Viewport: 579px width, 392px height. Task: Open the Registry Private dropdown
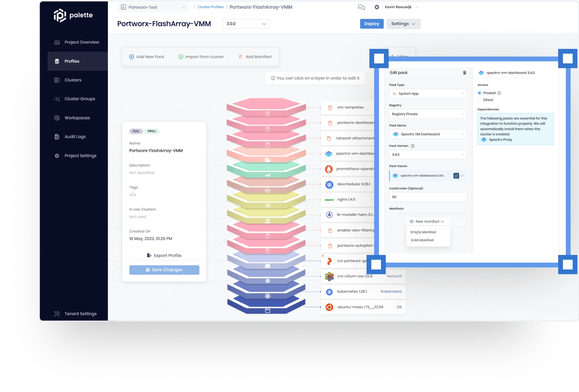[428, 114]
